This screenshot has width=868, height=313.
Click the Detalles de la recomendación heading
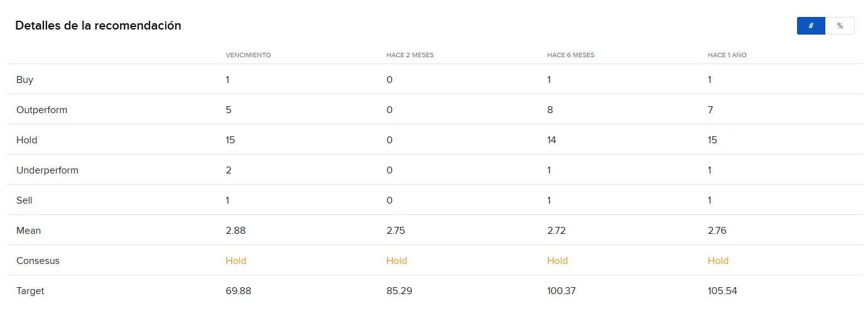coord(98,26)
